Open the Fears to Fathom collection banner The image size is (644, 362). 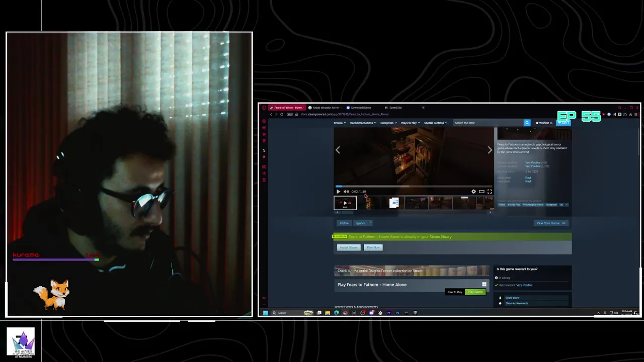(412, 271)
